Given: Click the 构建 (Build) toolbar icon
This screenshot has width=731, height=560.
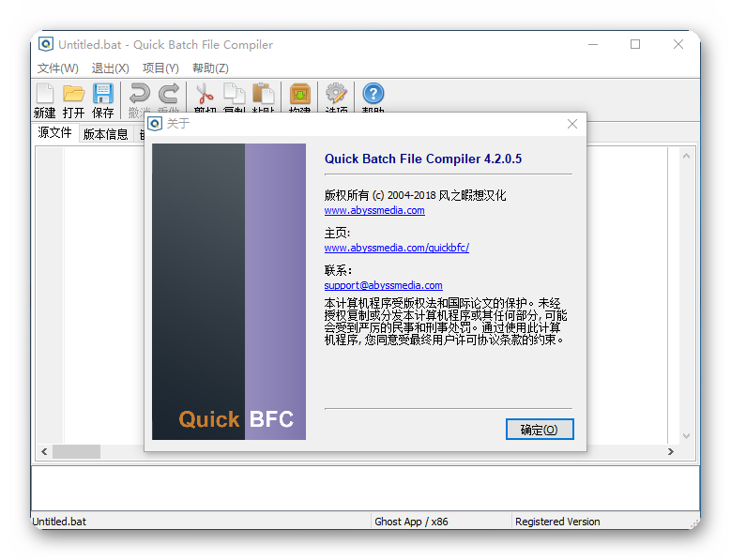Looking at the screenshot, I should [x=299, y=95].
